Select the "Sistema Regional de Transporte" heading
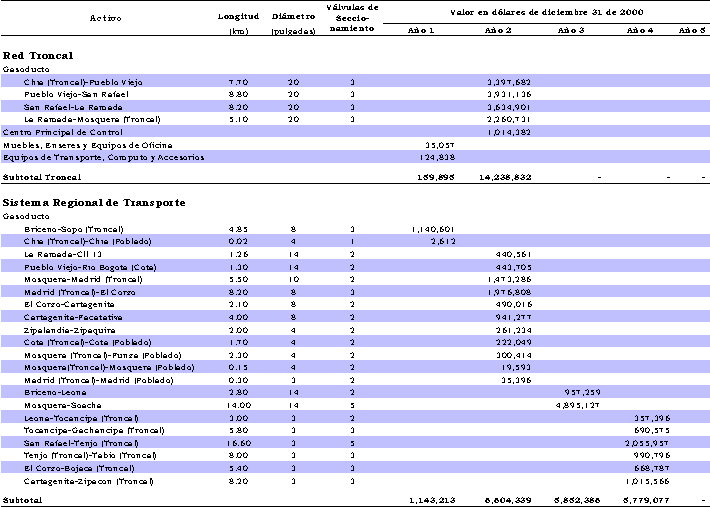This screenshot has width=710, height=507. [94, 202]
